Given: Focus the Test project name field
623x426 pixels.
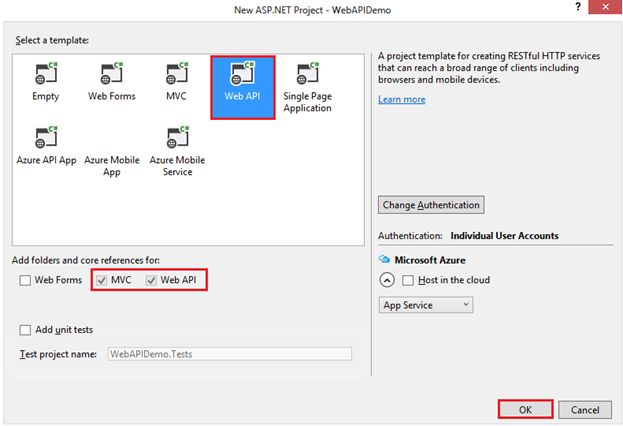Looking at the screenshot, I should tap(230, 354).
